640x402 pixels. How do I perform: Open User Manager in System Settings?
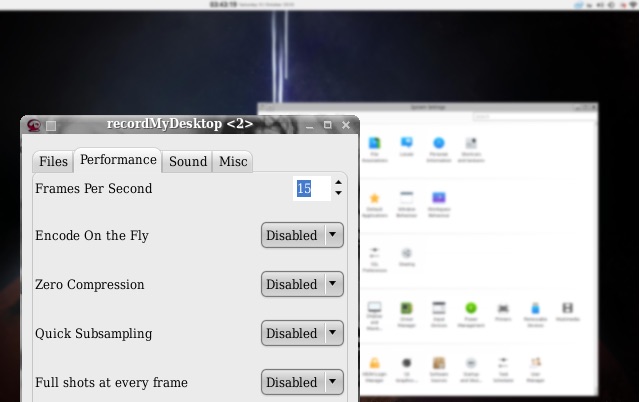coord(536,370)
